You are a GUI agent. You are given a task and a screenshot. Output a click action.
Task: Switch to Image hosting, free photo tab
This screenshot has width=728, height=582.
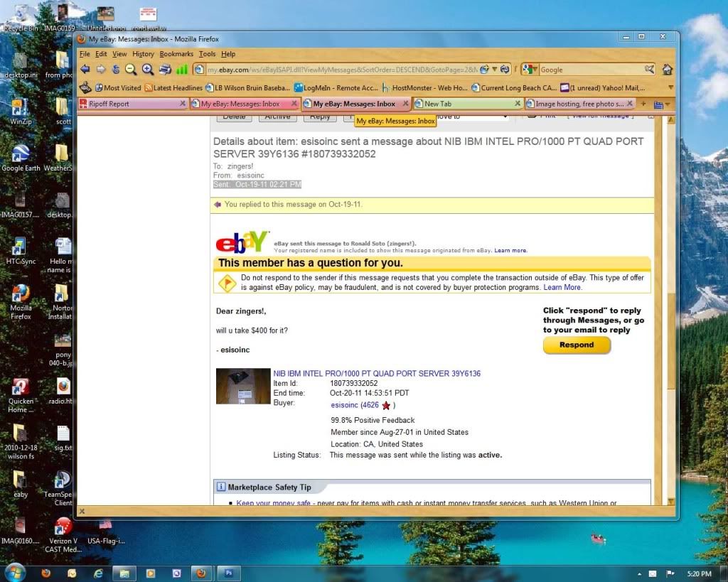click(579, 104)
